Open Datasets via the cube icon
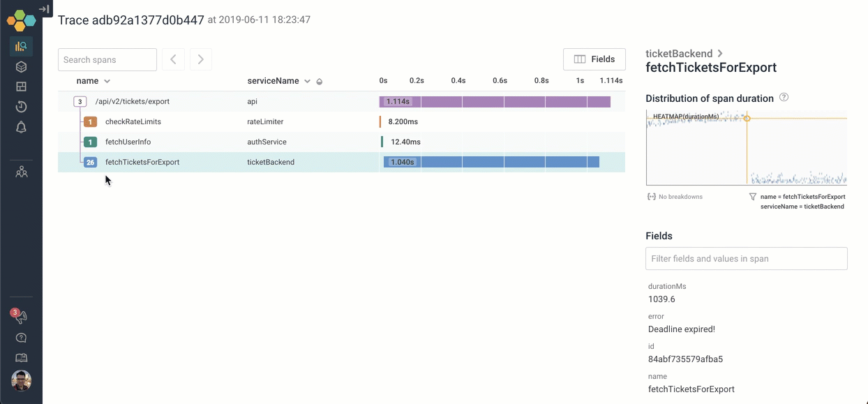Viewport: 868px width, 404px height. (x=21, y=67)
